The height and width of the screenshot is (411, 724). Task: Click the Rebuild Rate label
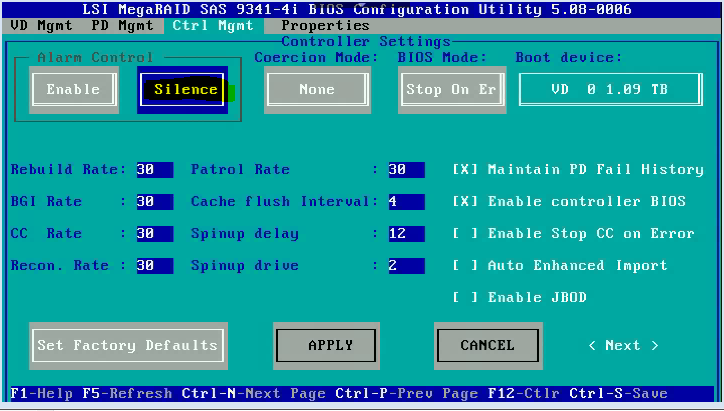68,169
